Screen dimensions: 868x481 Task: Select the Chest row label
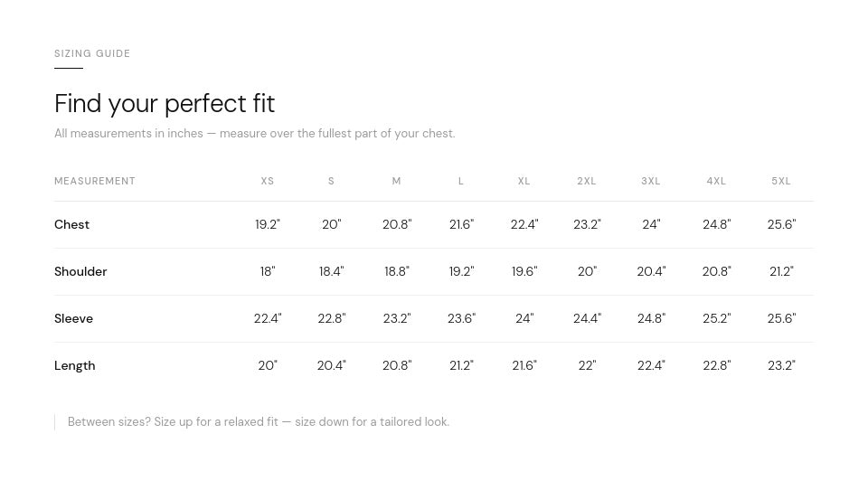72,224
